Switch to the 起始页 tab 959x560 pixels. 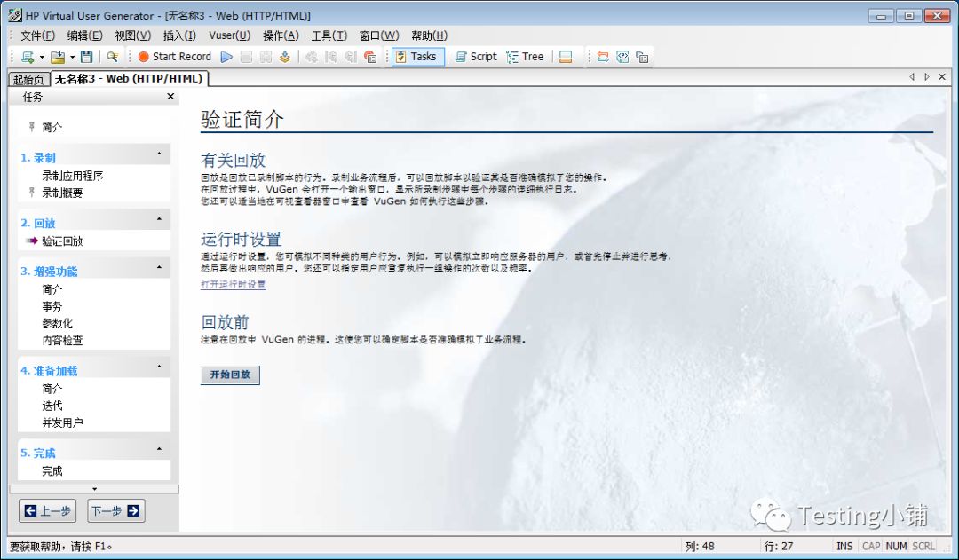pyautogui.click(x=28, y=80)
